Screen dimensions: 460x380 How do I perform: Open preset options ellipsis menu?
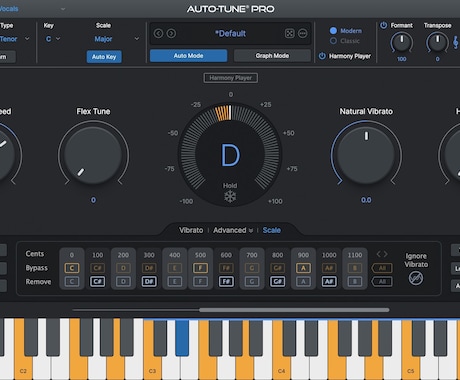coord(302,33)
